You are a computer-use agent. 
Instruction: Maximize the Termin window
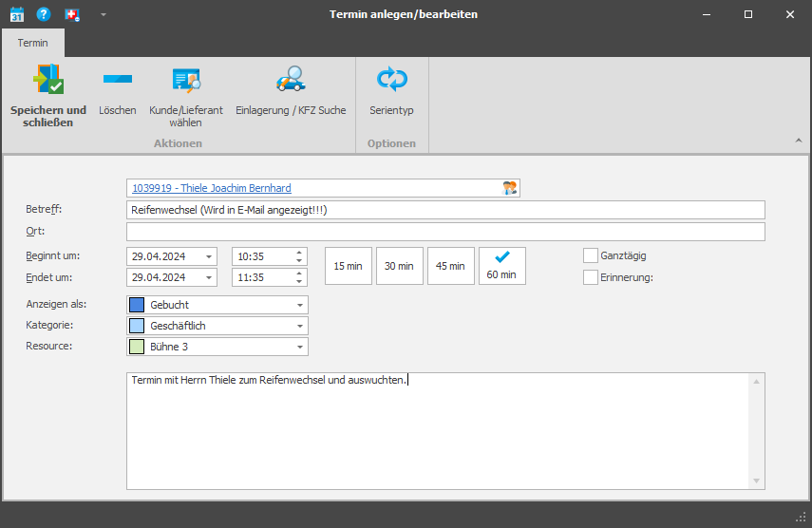[747, 14]
